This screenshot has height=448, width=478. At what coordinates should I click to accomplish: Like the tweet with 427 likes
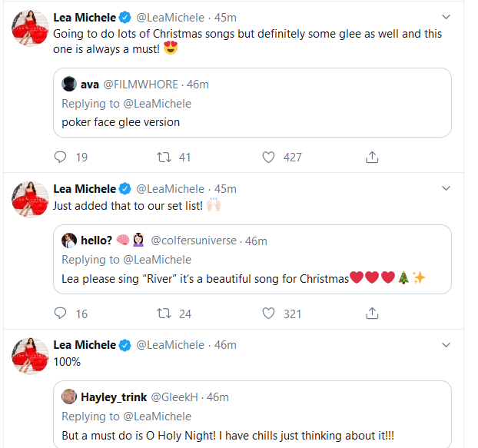pos(269,157)
